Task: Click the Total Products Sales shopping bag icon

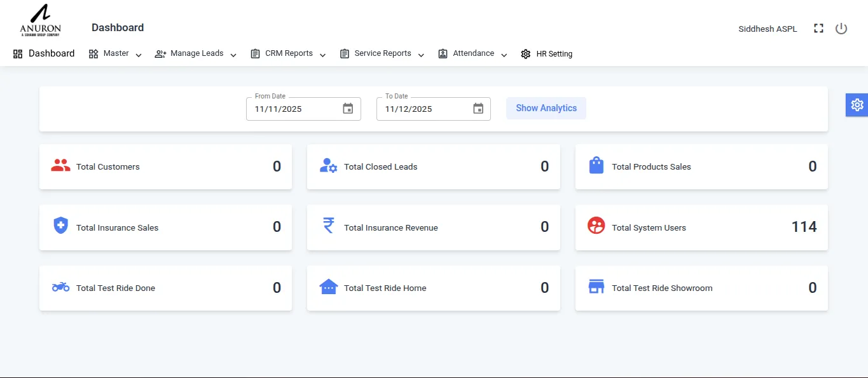Action: (x=596, y=166)
